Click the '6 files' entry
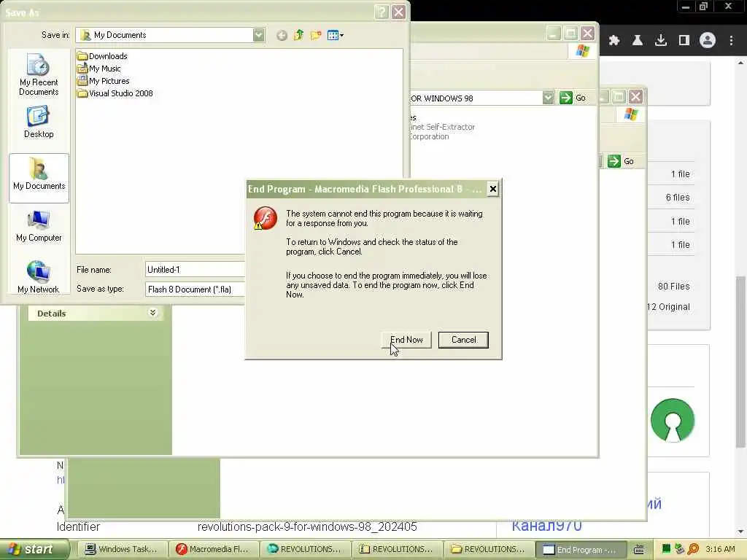The image size is (747, 560). point(678,197)
